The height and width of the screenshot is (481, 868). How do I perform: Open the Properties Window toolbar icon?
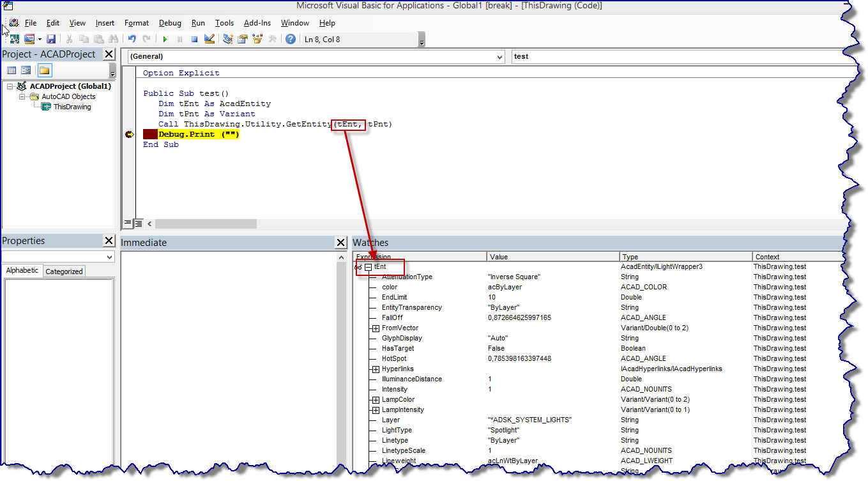click(243, 39)
